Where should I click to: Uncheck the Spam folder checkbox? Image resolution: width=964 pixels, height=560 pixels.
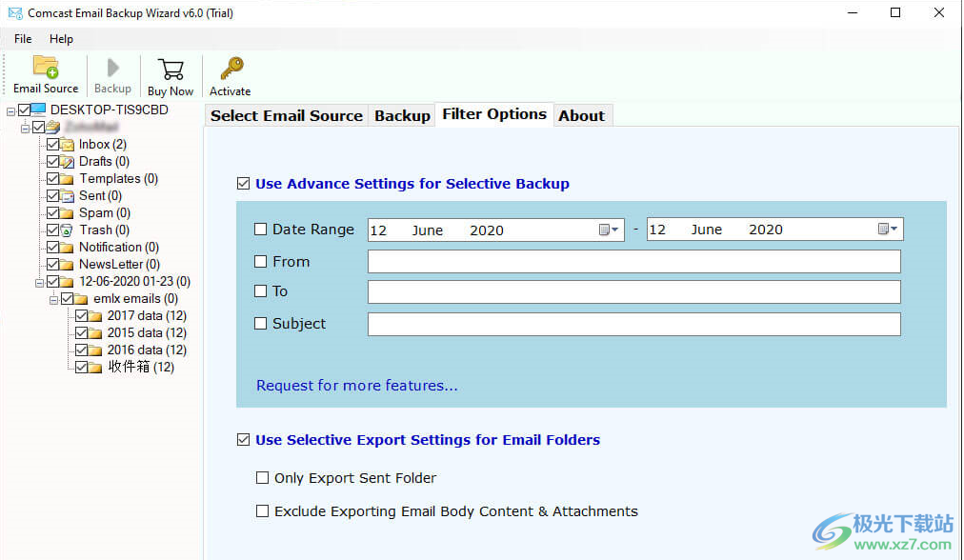(x=53, y=213)
